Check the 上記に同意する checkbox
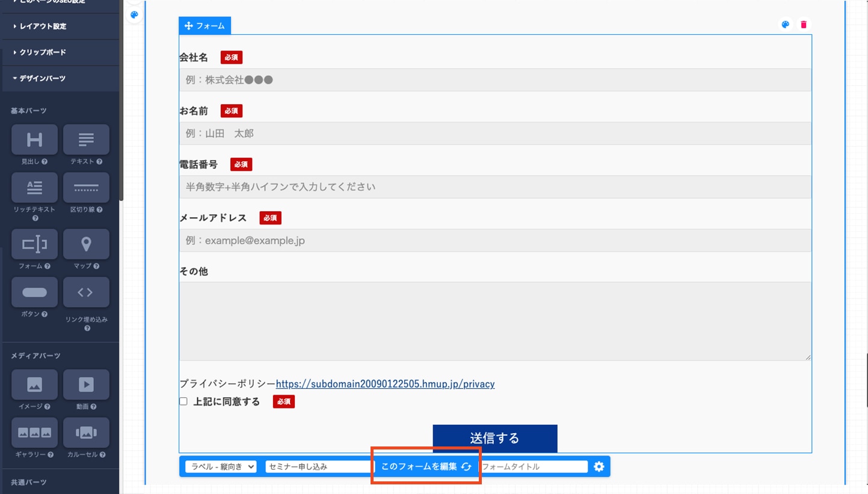The width and height of the screenshot is (868, 494). [183, 402]
